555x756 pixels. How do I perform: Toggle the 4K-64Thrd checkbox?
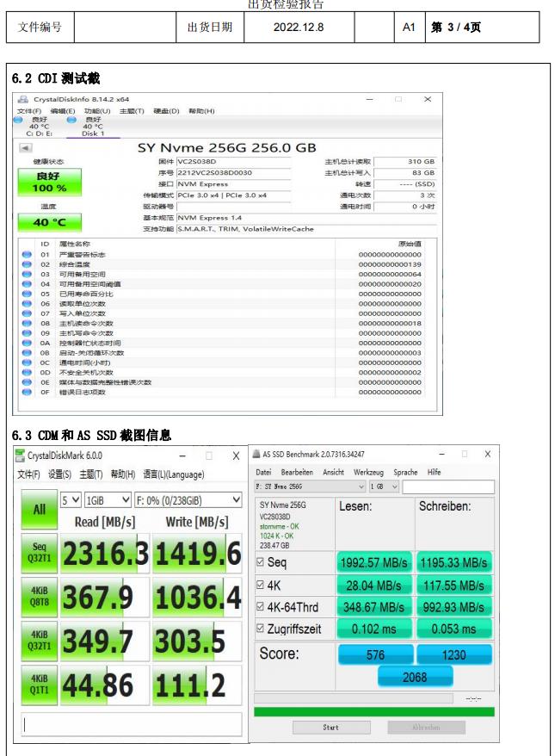point(260,606)
